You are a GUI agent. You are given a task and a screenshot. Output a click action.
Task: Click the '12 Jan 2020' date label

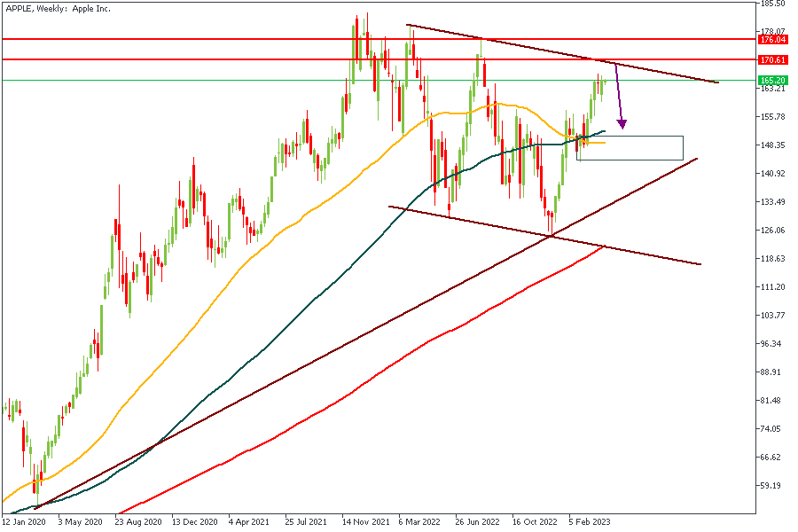click(x=24, y=522)
